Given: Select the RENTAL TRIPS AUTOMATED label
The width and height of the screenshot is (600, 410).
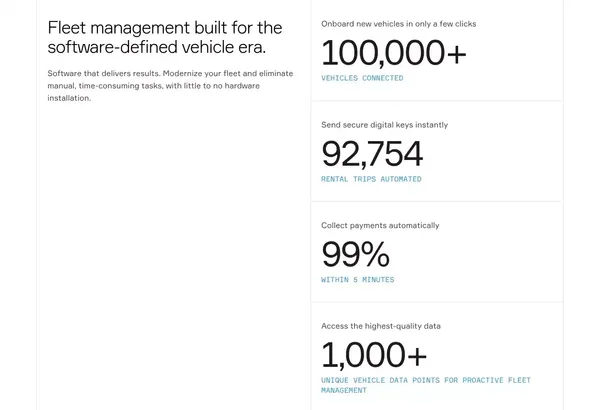Looking at the screenshot, I should pos(371,179).
